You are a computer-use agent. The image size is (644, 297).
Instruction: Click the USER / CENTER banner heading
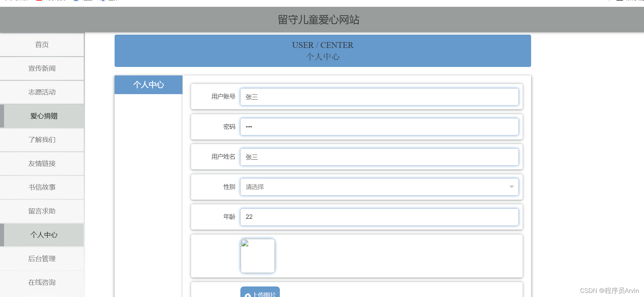coord(323,45)
